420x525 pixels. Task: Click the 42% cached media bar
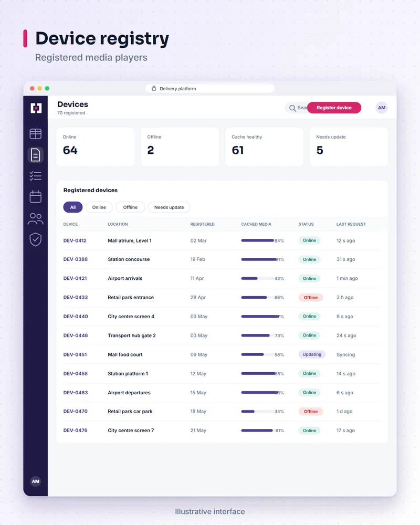pos(260,278)
